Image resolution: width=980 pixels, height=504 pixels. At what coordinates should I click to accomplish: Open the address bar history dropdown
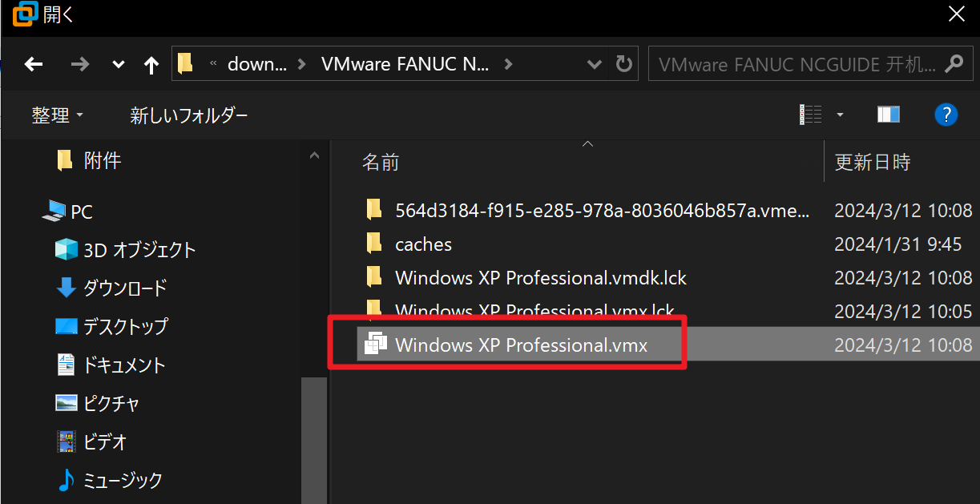(x=595, y=64)
